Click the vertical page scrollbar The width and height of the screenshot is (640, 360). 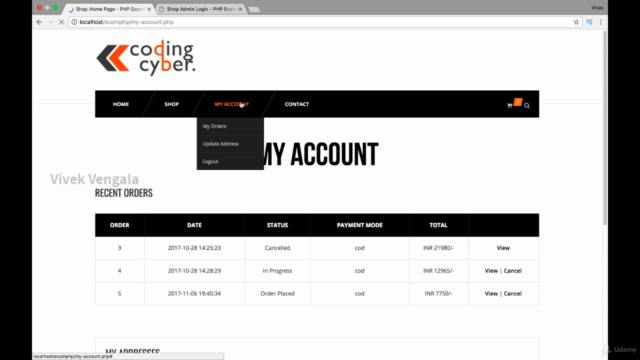[605, 127]
